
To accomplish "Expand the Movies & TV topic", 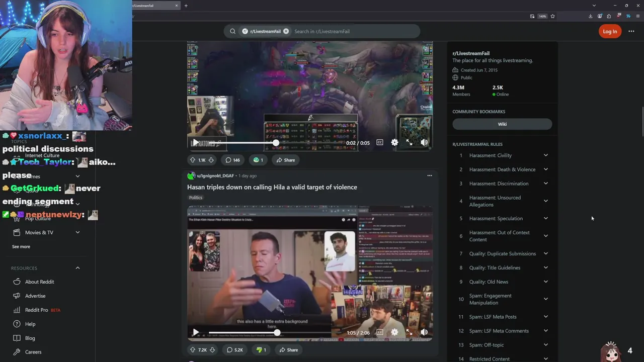I will click(77, 232).
